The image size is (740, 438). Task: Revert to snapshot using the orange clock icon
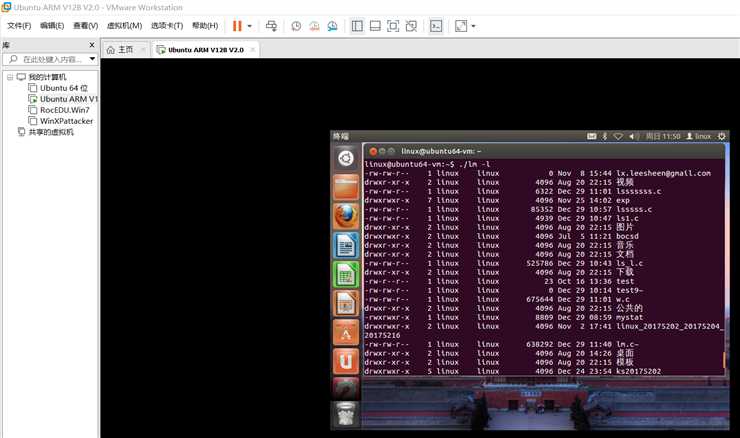(314, 26)
